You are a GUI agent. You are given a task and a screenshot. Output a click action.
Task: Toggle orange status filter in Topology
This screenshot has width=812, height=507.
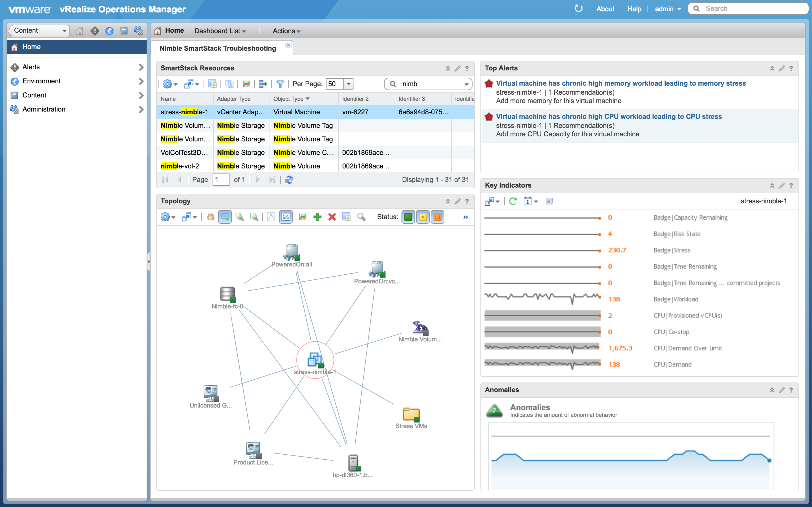tap(438, 217)
